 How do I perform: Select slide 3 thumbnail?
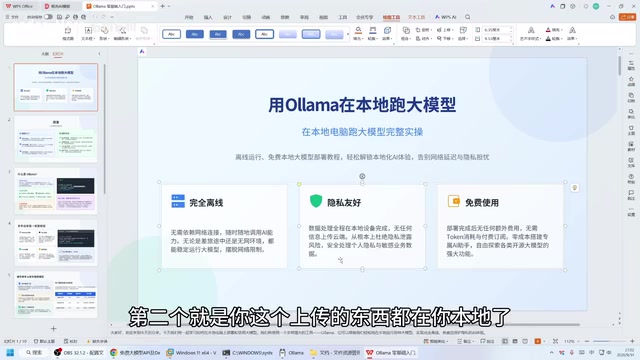pos(56,191)
